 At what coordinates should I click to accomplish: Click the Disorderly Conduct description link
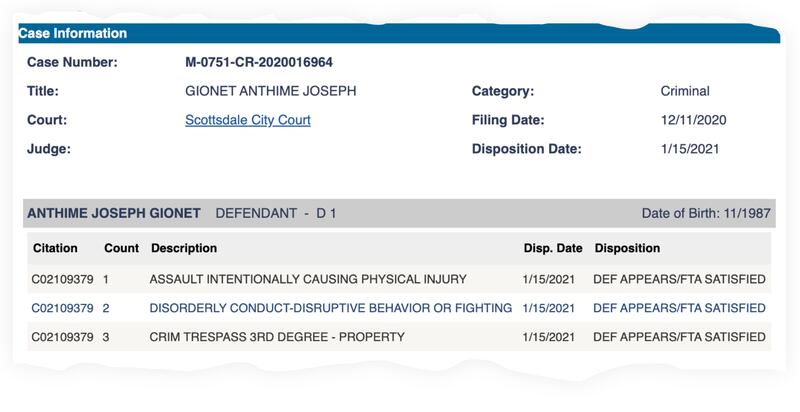click(330, 308)
